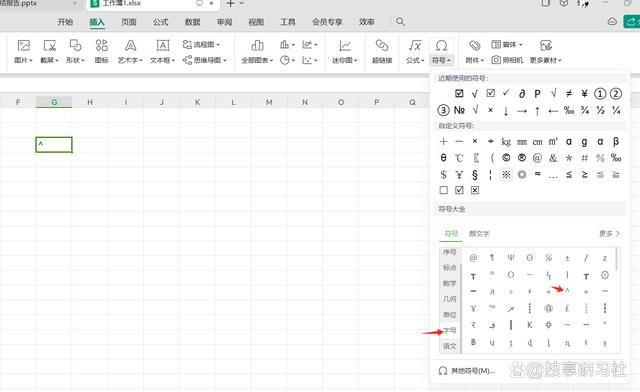Click the 形状 shapes icon
640x392 pixels.
76,45
